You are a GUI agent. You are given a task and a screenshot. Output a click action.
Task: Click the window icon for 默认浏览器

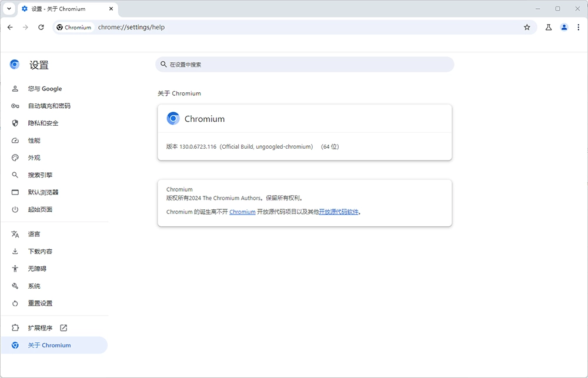15,192
